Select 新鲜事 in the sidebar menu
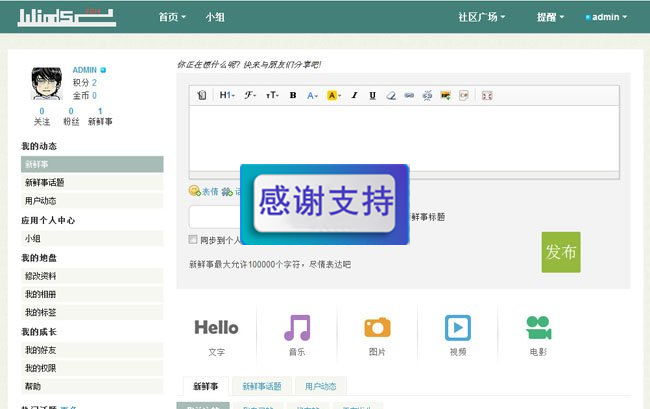 pos(92,164)
